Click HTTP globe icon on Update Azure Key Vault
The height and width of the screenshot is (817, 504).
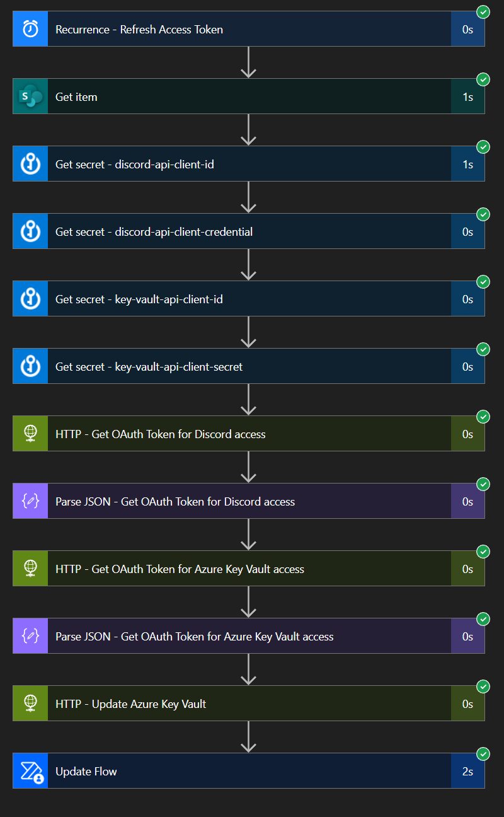click(28, 703)
